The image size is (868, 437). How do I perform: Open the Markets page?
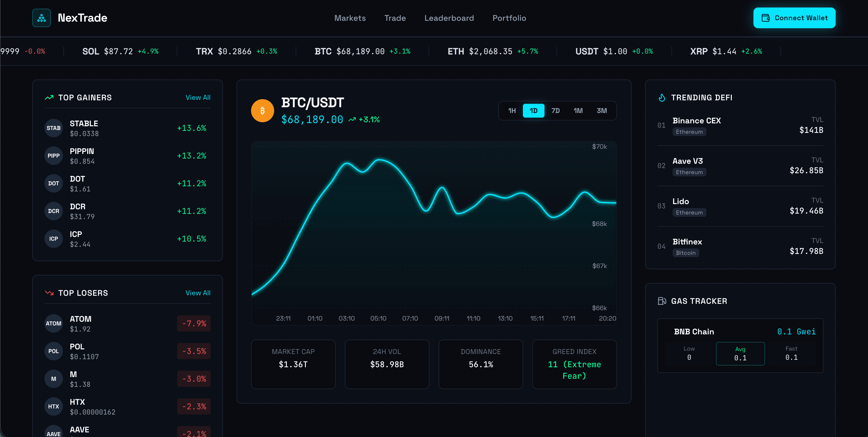[x=350, y=18]
